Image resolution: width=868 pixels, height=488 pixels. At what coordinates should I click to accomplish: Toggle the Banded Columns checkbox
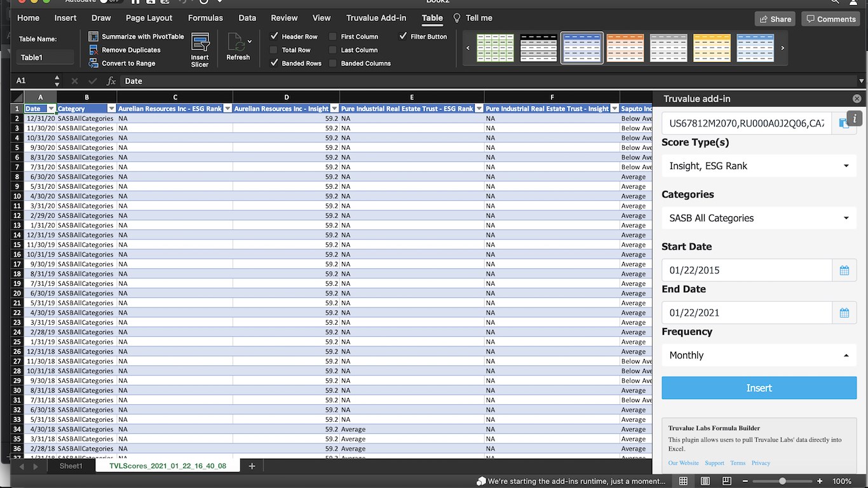pyautogui.click(x=333, y=64)
